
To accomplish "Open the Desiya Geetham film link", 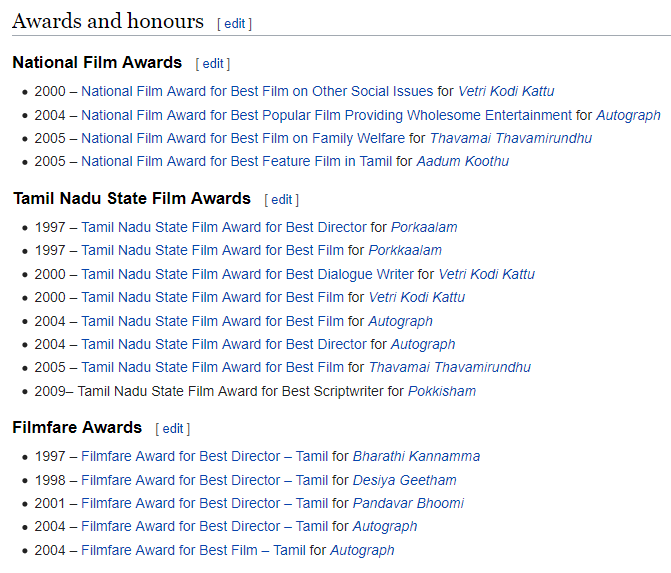I will tap(405, 481).
